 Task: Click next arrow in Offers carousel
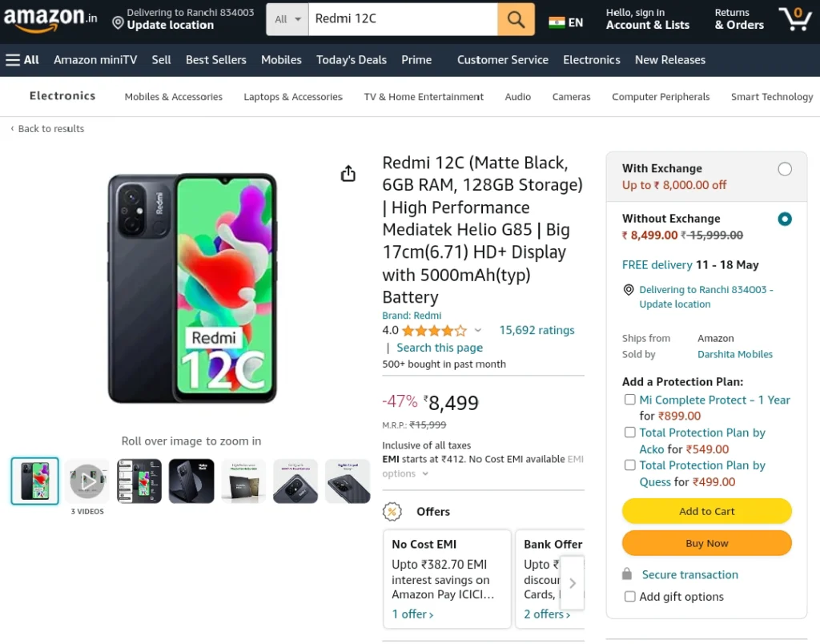tap(572, 583)
